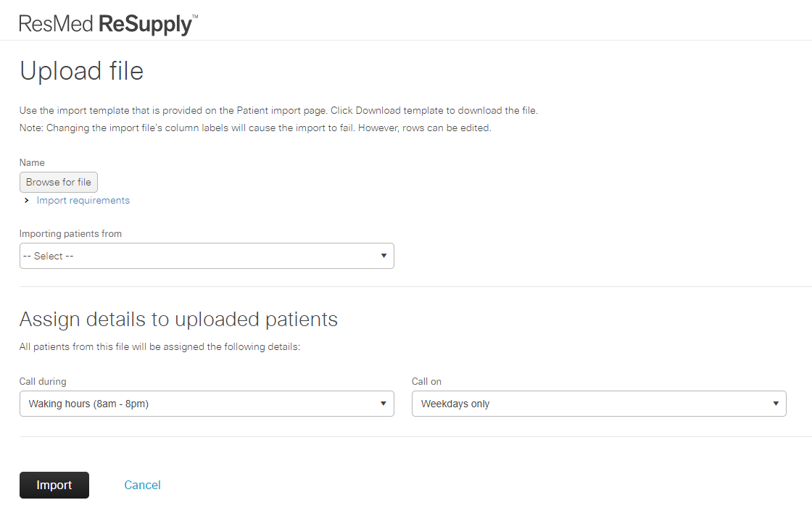
Task: Click the Call on label
Action: click(x=426, y=381)
